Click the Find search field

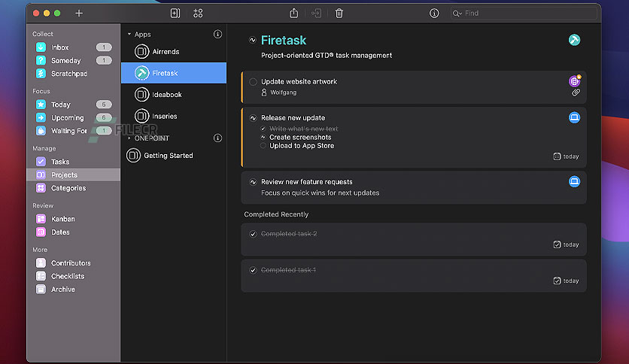click(524, 14)
